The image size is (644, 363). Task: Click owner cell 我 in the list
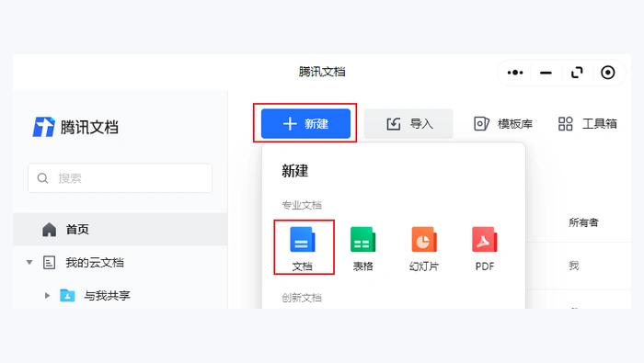(574, 266)
